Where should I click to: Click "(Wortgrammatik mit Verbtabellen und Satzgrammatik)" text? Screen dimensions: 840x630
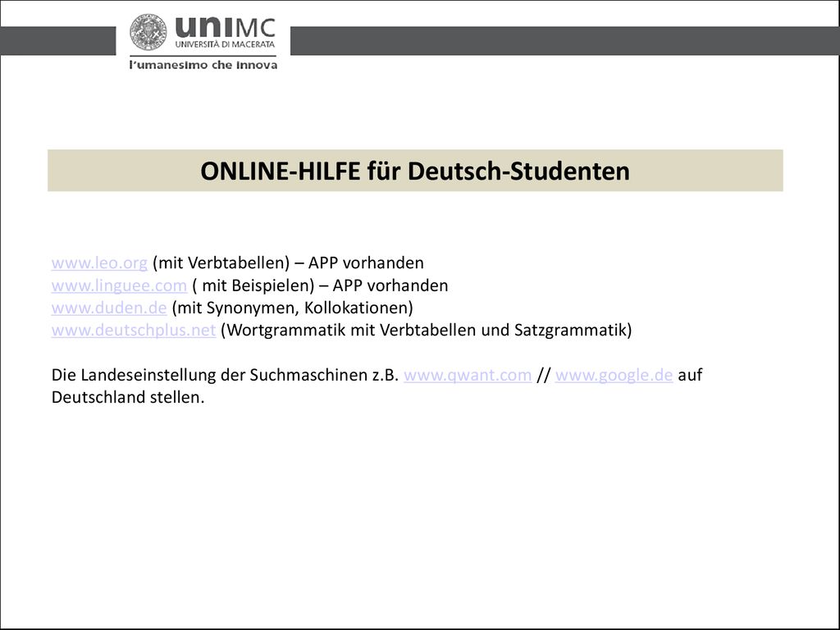pos(427,330)
